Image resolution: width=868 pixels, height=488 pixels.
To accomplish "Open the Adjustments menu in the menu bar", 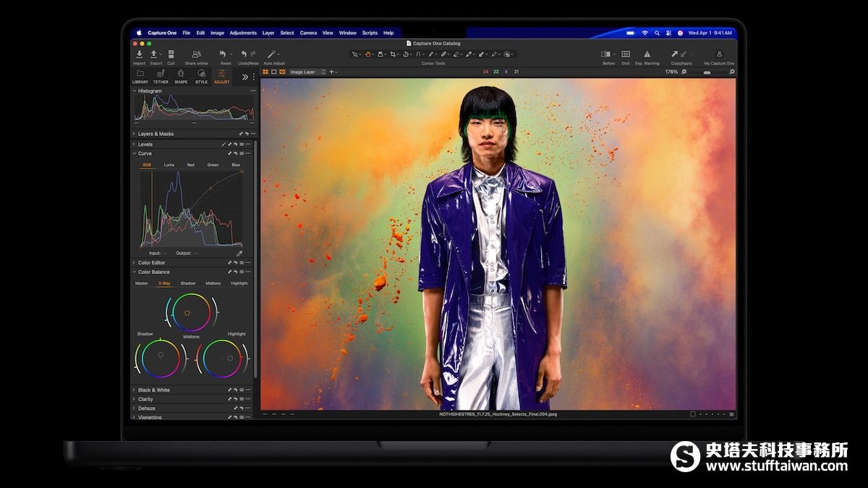I will click(243, 33).
